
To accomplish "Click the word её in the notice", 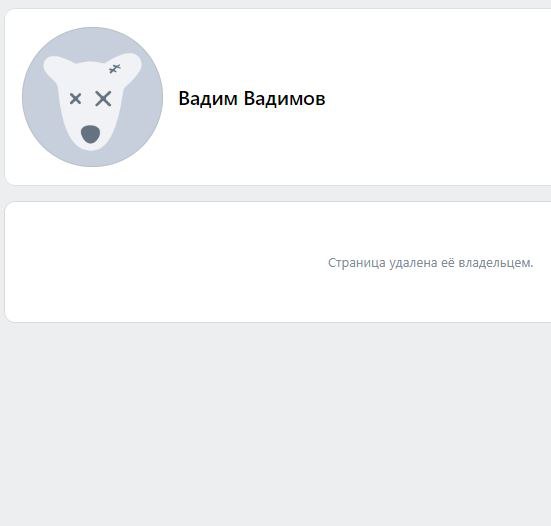I will [448, 262].
